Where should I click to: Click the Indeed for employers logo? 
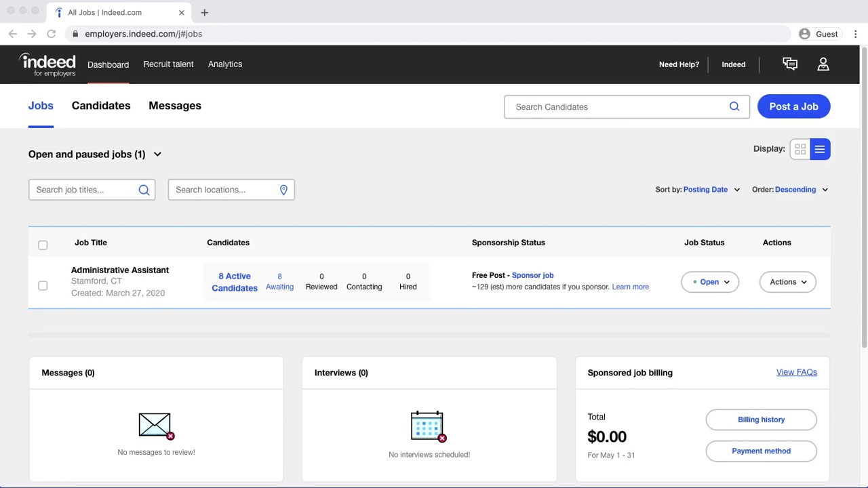(x=47, y=64)
